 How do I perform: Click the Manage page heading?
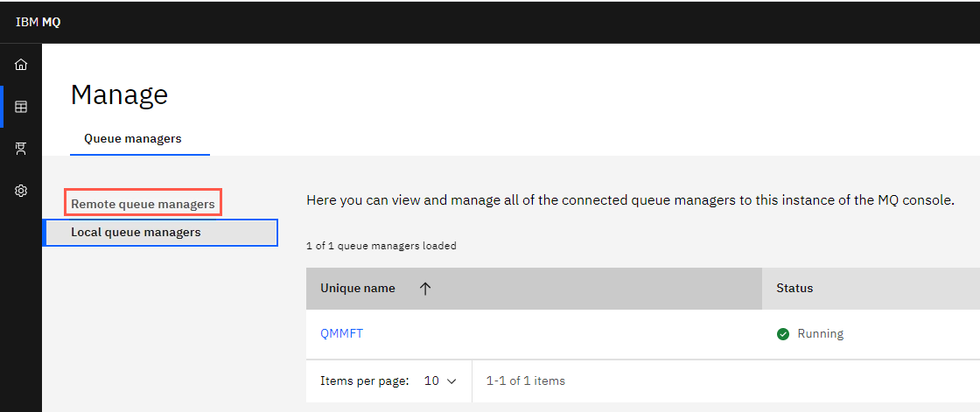pyautogui.click(x=119, y=94)
